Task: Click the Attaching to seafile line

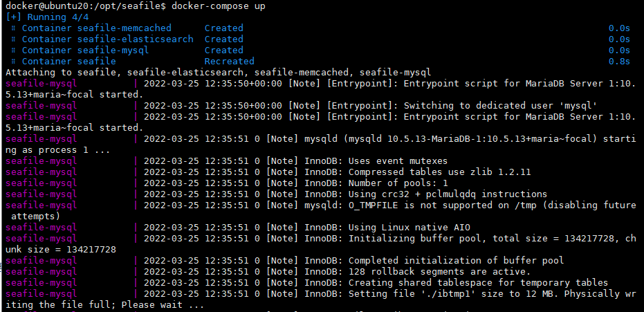Action: pos(218,73)
